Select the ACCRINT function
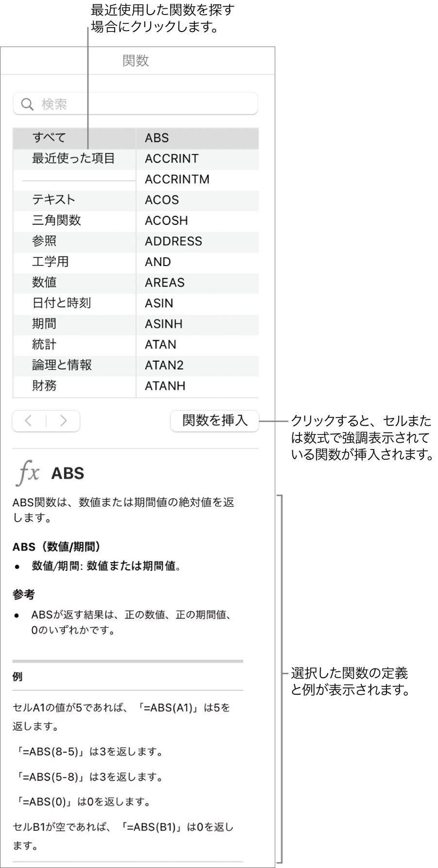 [198, 158]
